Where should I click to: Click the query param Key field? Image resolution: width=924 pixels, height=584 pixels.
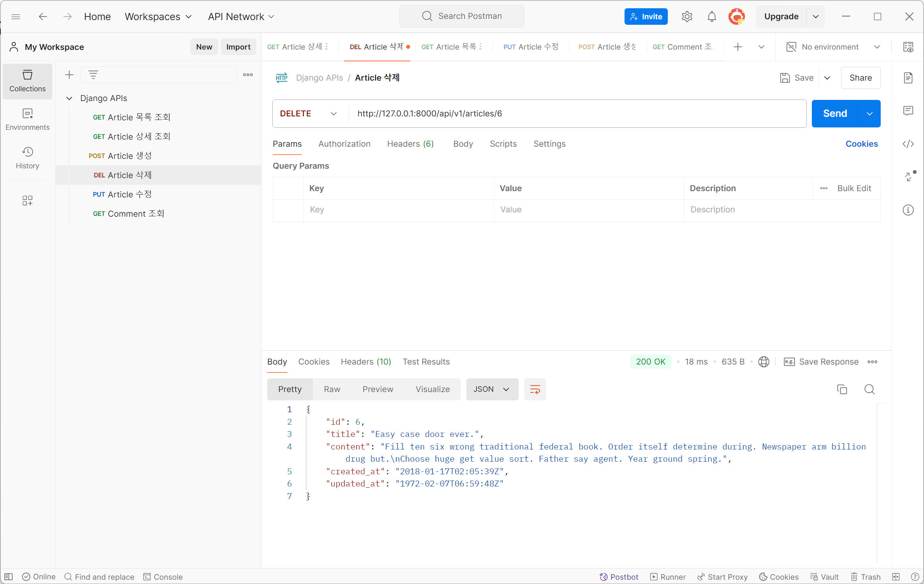click(399, 210)
